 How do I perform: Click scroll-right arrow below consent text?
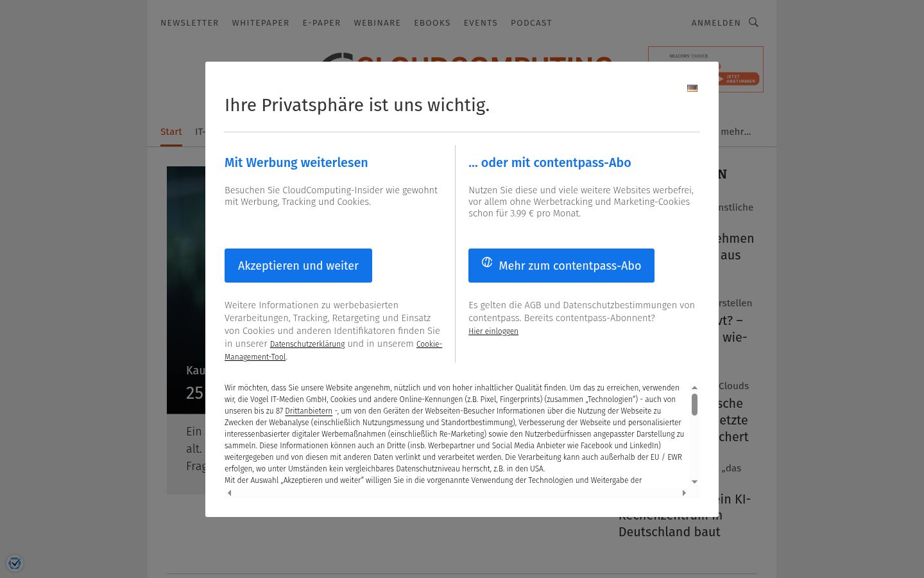click(x=684, y=493)
